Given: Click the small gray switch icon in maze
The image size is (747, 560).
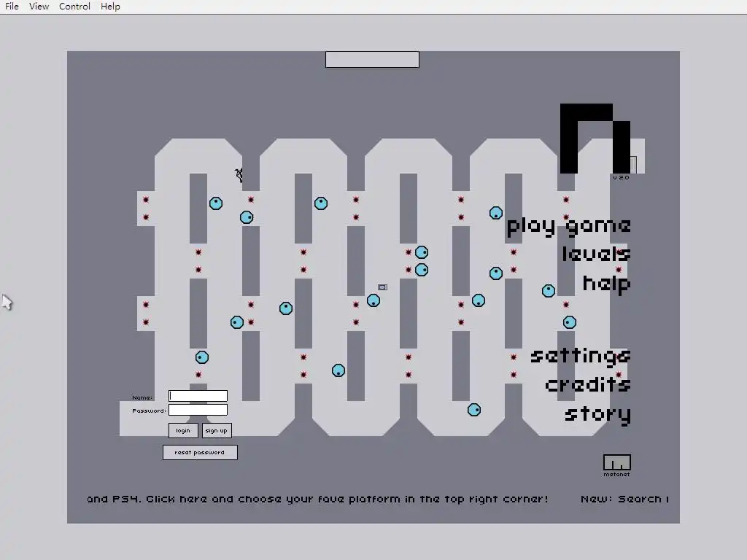Looking at the screenshot, I should click(x=382, y=287).
